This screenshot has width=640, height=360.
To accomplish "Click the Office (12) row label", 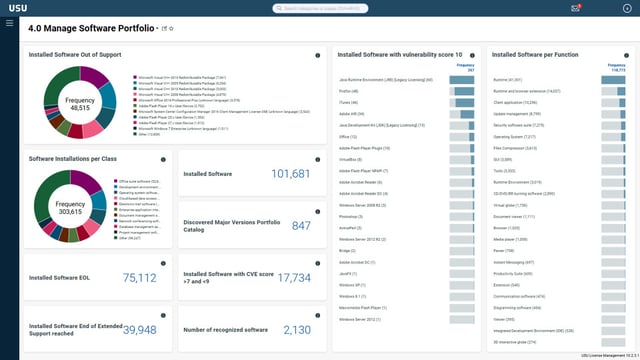I will click(348, 137).
